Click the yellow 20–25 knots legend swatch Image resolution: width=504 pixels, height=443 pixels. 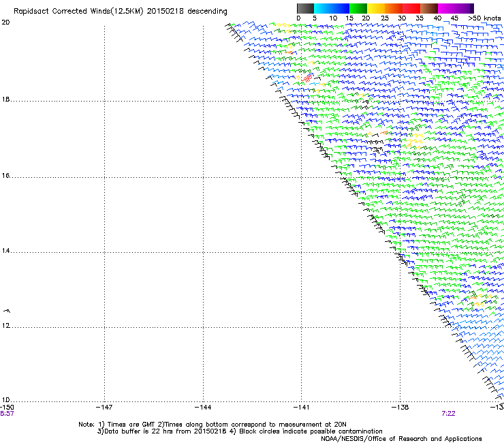[376, 8]
